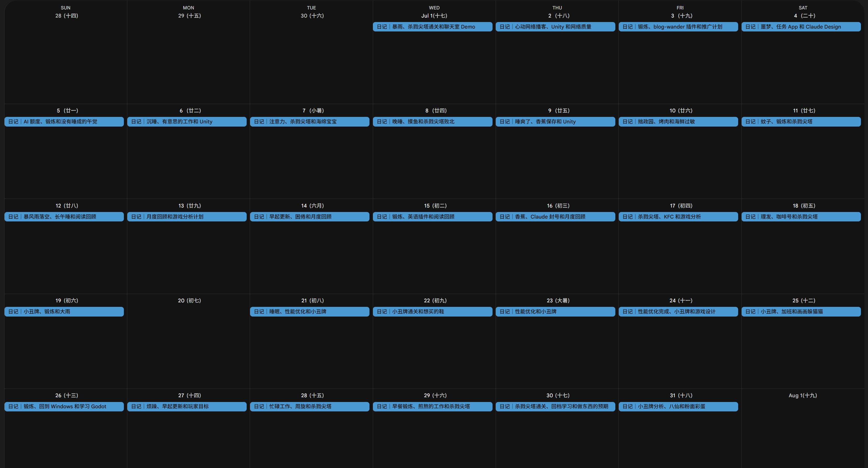Open the entry 小丑牌通关和想买的鞋
Viewport: 868px width, 468px height.
432,312
